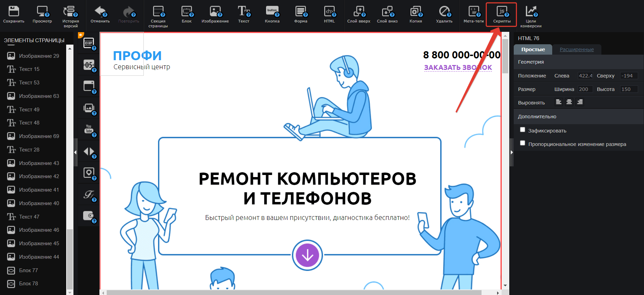Switch to the Расширенные tab
This screenshot has width=644, height=295.
576,49
